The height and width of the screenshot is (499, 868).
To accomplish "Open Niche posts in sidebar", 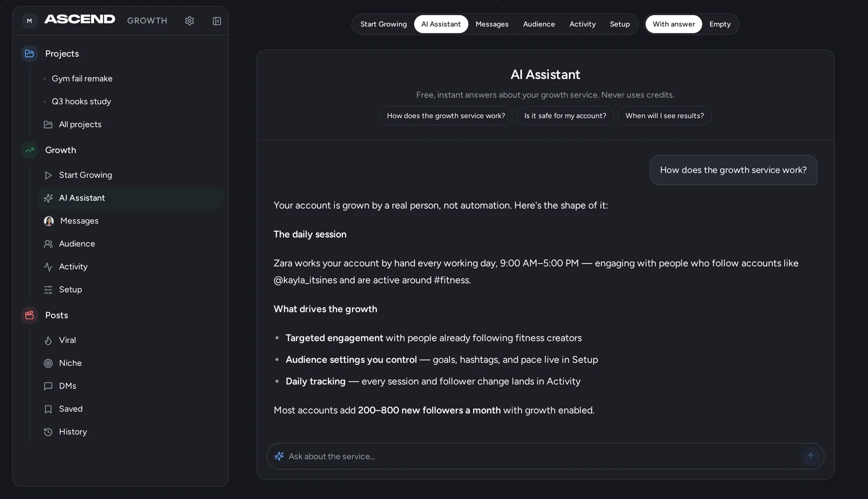I will point(131,363).
